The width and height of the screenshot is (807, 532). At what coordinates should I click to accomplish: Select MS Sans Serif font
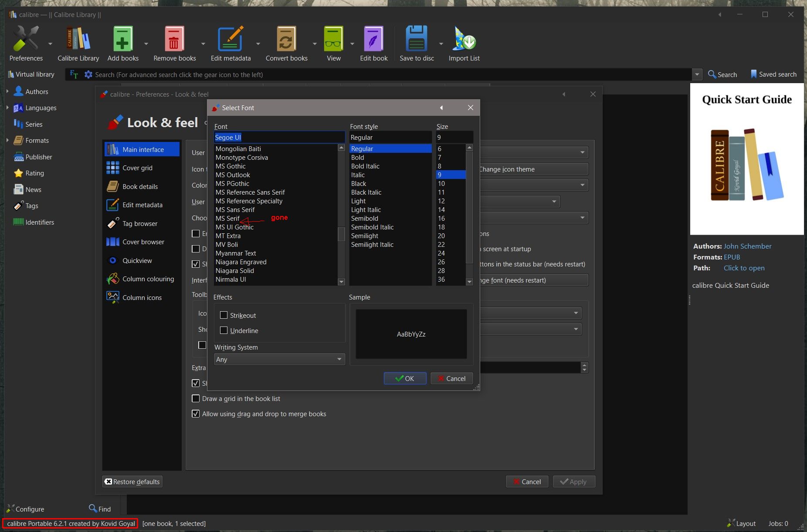276,210
